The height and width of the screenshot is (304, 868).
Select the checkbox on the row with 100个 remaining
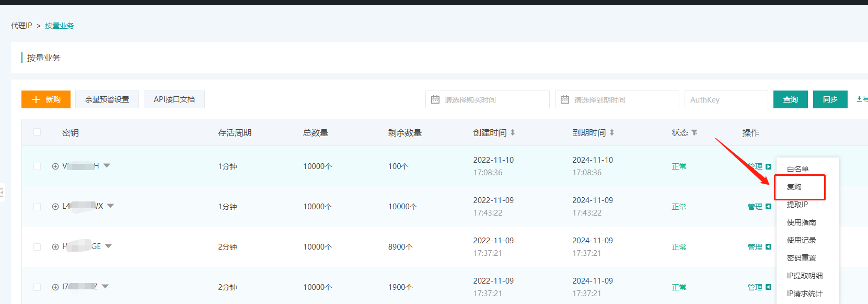(37, 166)
